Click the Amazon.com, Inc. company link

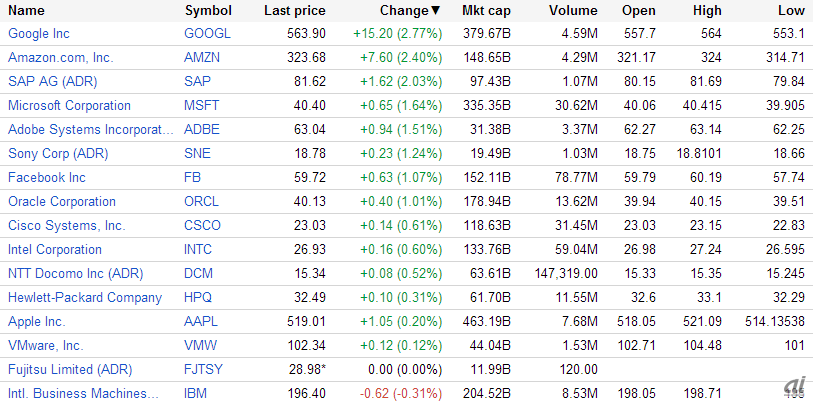[x=61, y=57]
